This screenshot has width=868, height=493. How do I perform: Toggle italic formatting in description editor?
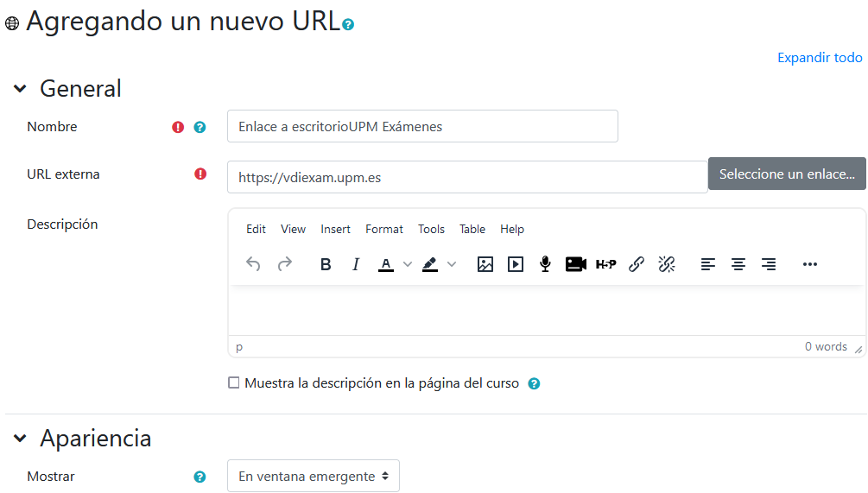(x=355, y=264)
